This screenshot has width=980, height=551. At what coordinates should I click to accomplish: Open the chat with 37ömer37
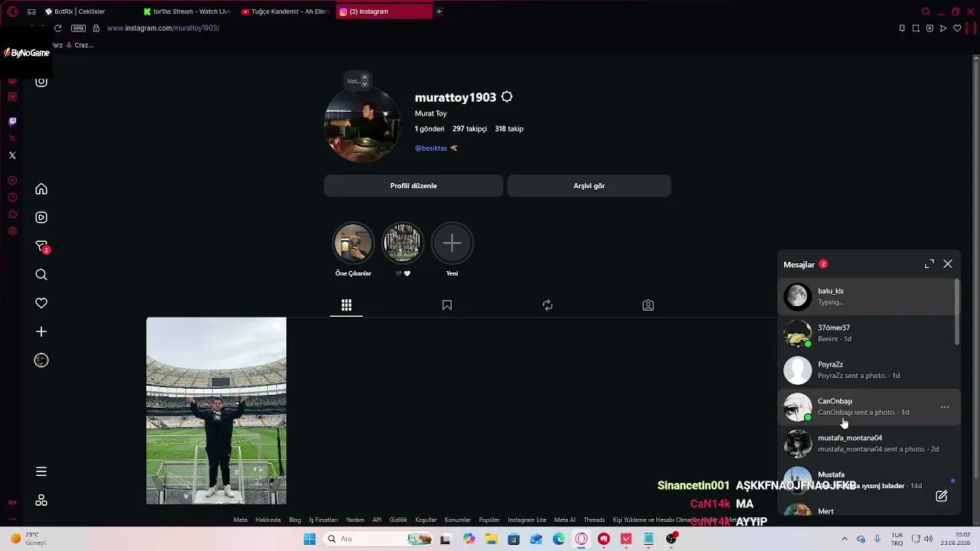867,333
